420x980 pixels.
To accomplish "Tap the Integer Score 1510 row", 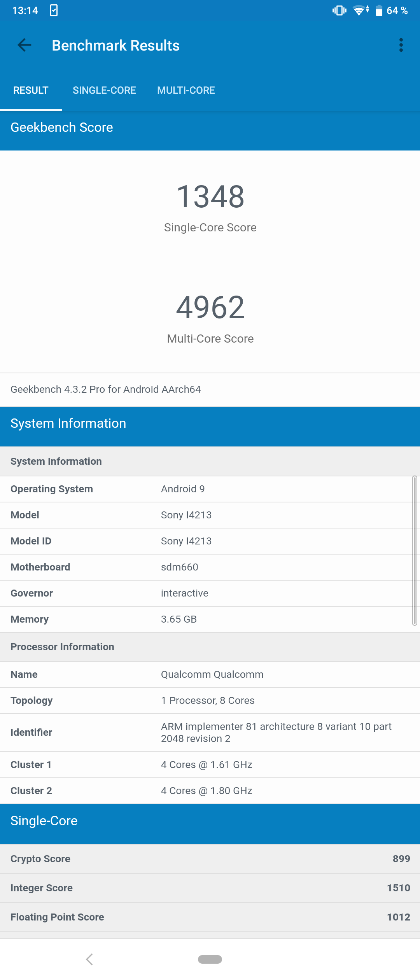I will coord(210,888).
